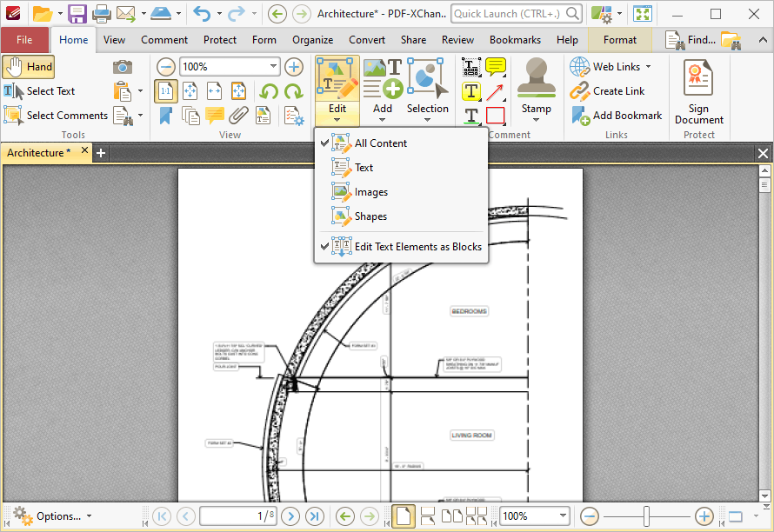This screenshot has width=774, height=532.
Task: Go to last page in bottom bar
Action: (315, 516)
